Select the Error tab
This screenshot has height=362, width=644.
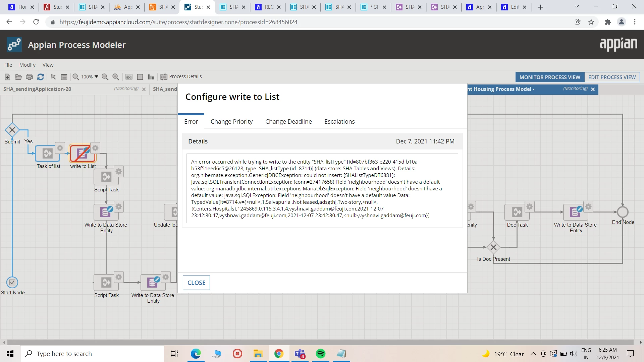point(191,121)
